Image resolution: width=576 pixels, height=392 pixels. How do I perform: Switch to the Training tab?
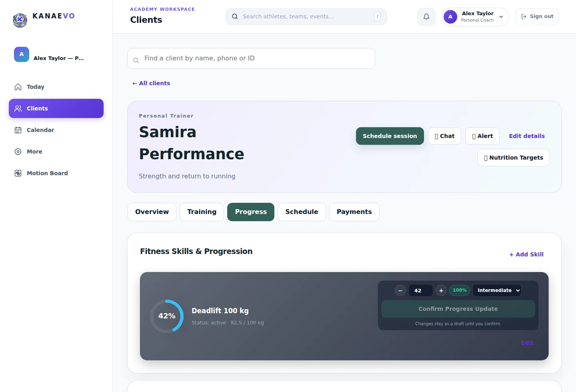(x=202, y=212)
